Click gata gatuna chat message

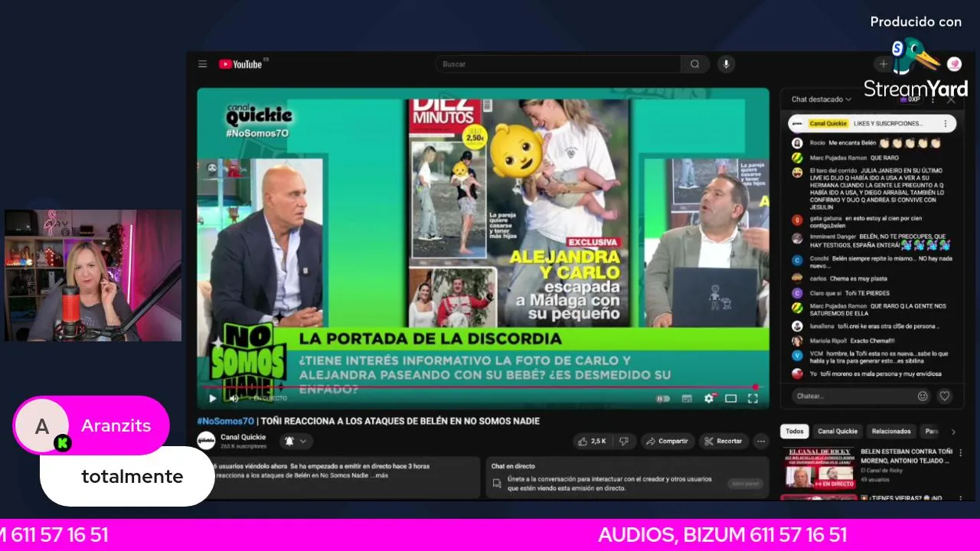point(871,223)
